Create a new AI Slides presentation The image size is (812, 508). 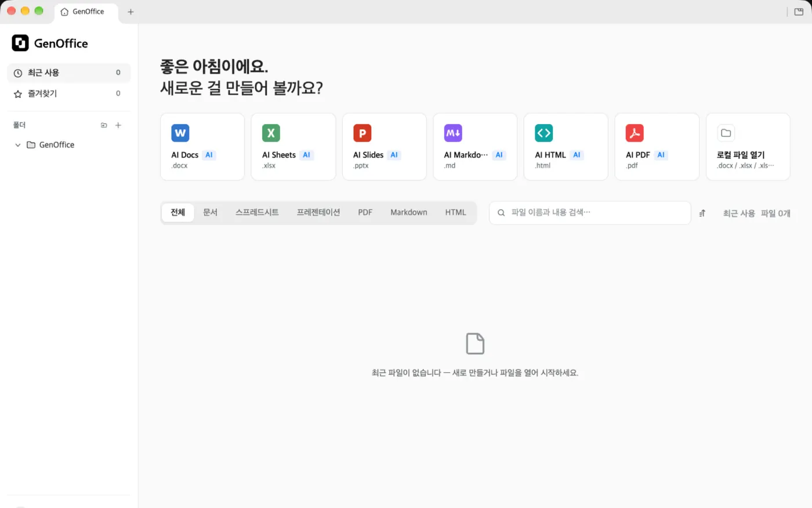tap(385, 147)
